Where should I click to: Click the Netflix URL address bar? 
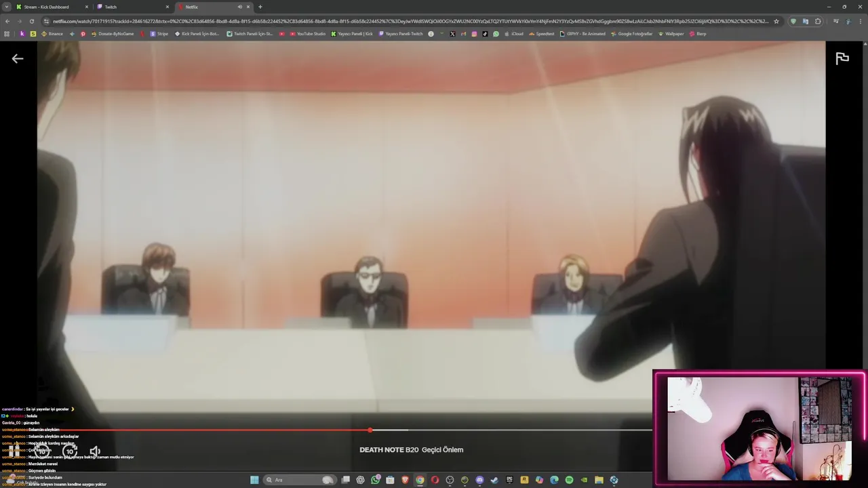click(x=410, y=21)
